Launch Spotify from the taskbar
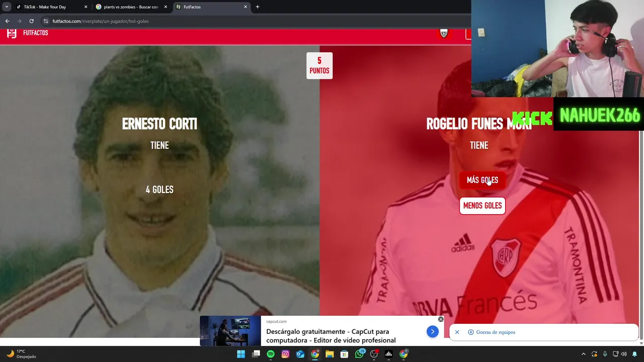The width and height of the screenshot is (644, 362). point(271,354)
